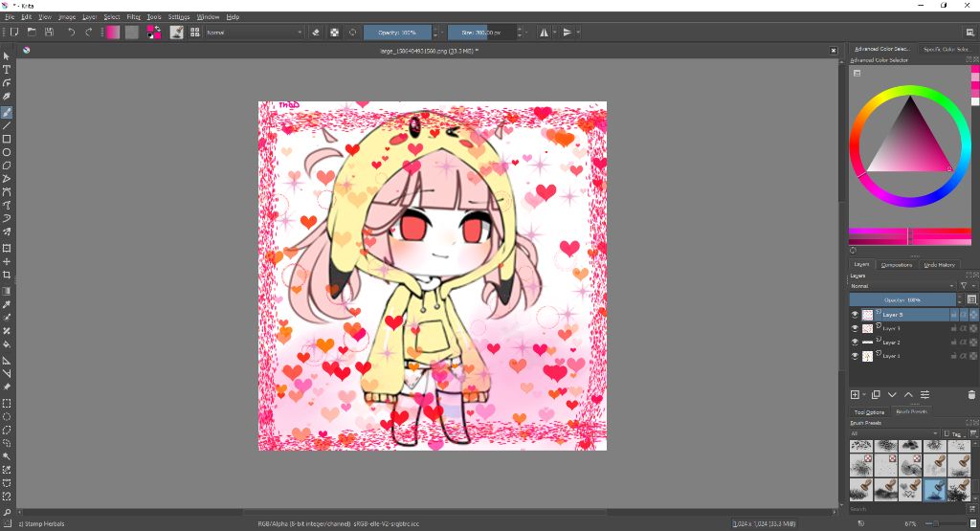The height and width of the screenshot is (531, 980).
Task: Open the brush editor settings icon
Action: [177, 32]
